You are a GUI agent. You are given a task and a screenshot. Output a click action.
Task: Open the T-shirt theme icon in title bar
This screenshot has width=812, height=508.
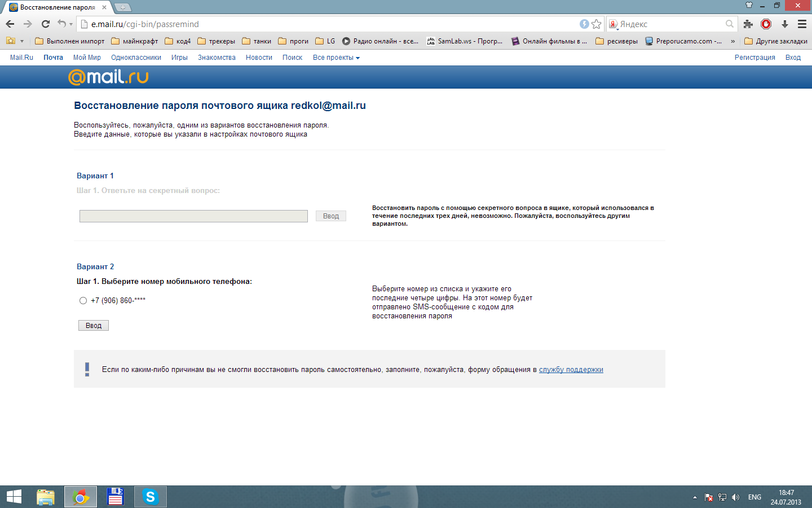[749, 5]
